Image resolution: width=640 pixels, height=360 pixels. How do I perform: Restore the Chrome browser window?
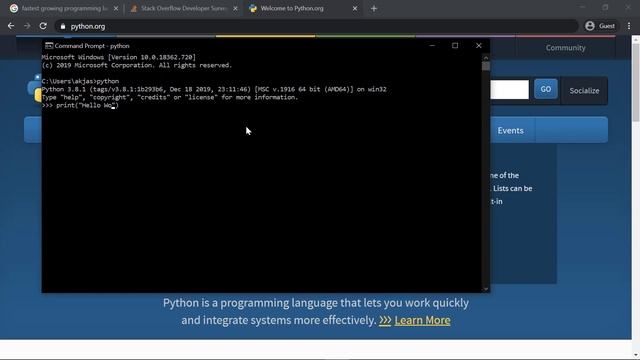[605, 7]
